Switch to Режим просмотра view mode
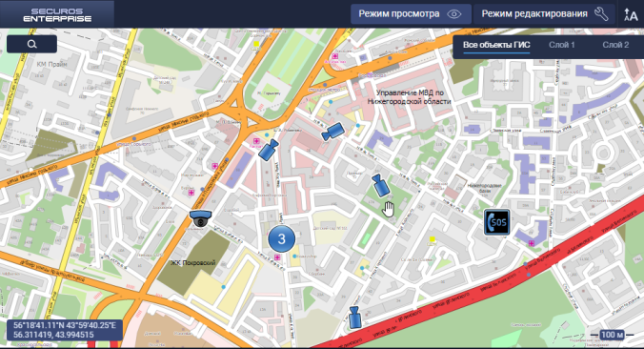 411,14
